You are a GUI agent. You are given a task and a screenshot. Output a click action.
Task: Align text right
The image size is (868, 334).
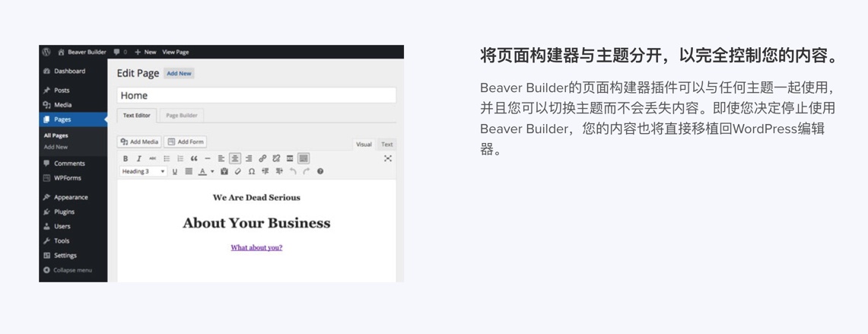coord(249,158)
